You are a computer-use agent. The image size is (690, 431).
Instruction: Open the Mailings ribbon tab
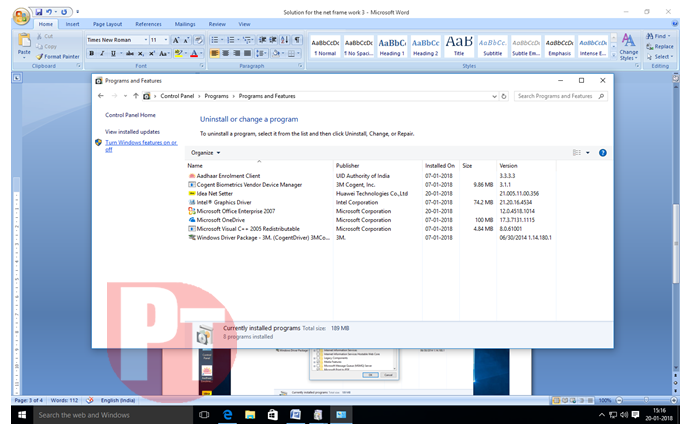click(x=185, y=24)
